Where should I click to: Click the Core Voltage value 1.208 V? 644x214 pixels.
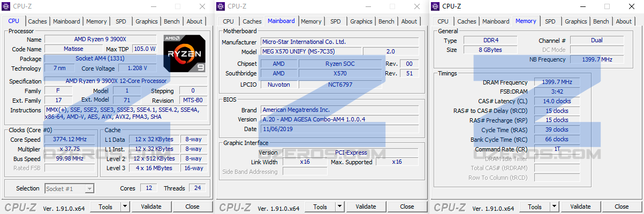coord(138,68)
